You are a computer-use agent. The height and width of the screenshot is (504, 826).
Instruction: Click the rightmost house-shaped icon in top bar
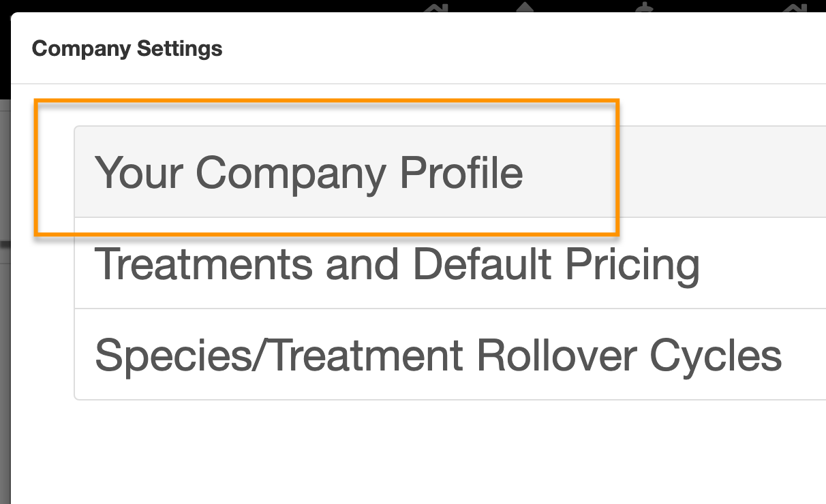[x=794, y=7]
